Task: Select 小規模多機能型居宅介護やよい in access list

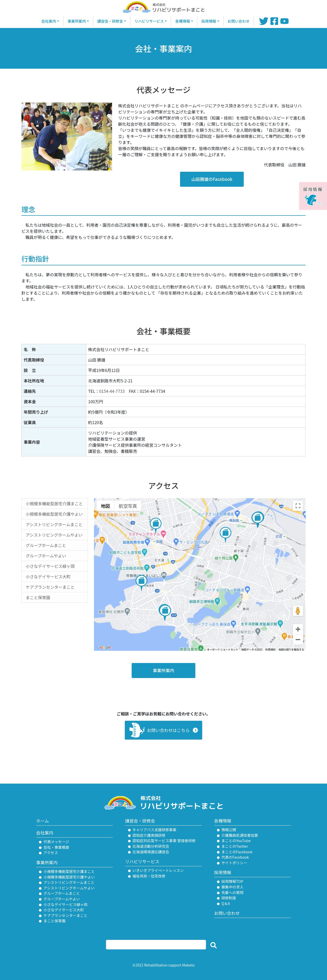Action: [54, 514]
